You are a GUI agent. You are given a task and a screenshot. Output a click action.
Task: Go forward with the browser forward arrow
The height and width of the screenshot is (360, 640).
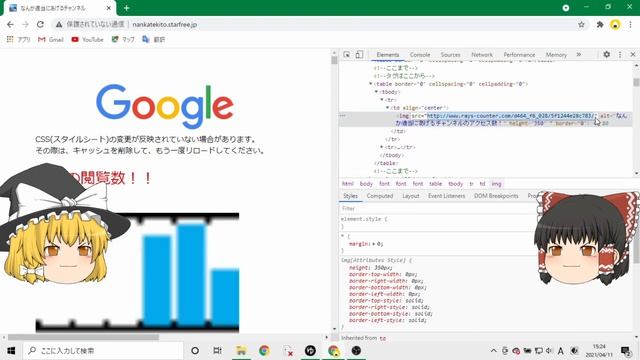25,24
